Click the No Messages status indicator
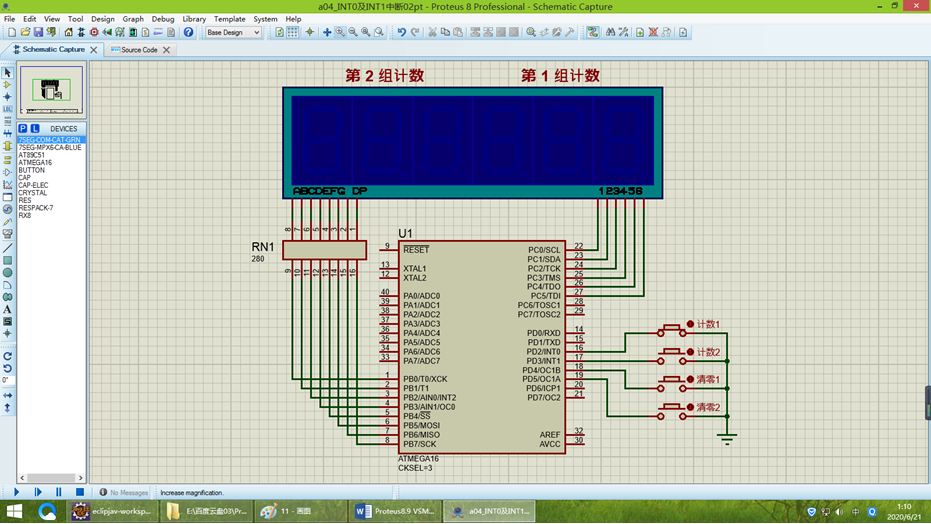This screenshot has height=524, width=931. coord(124,493)
